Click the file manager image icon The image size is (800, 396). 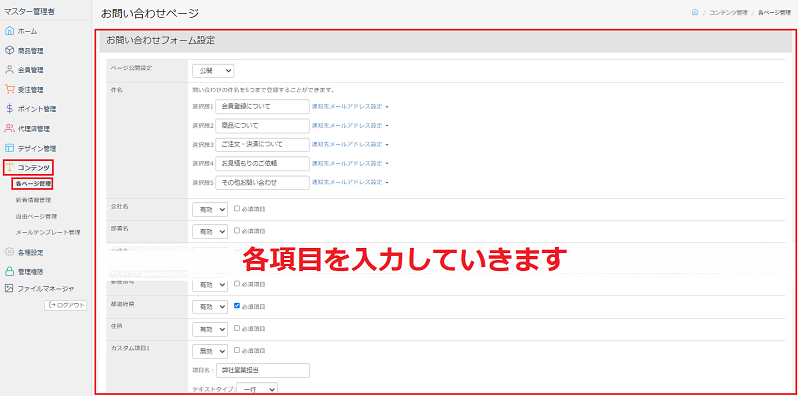click(9, 288)
